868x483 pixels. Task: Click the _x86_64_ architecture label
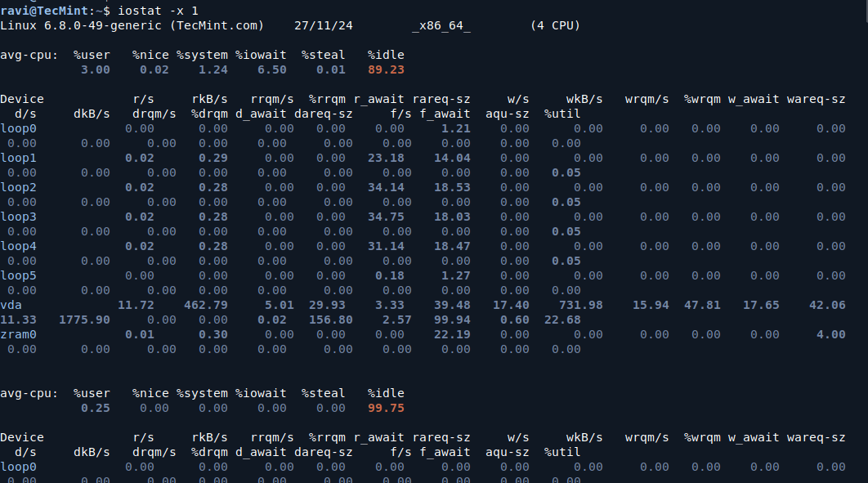tap(441, 25)
